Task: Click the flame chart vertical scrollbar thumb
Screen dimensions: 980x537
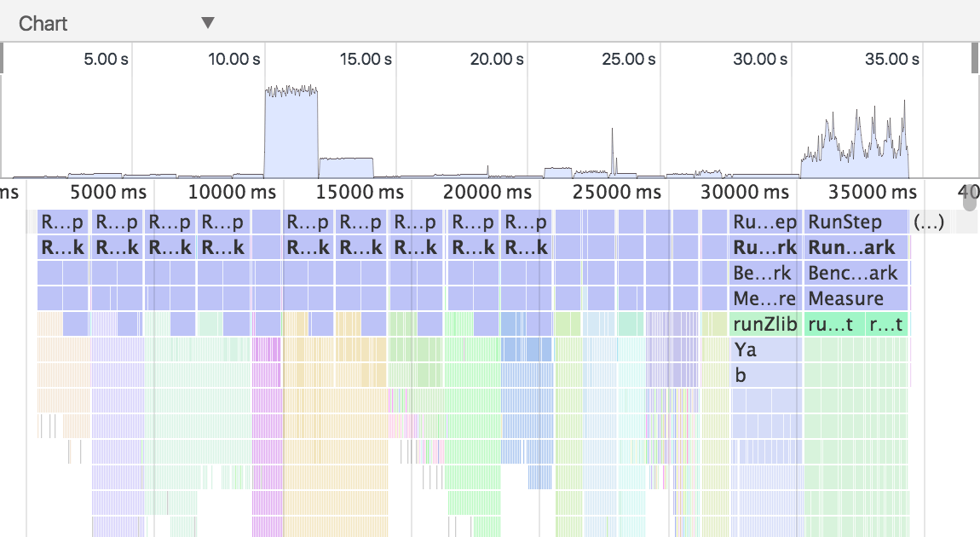Action: pyautogui.click(x=970, y=198)
